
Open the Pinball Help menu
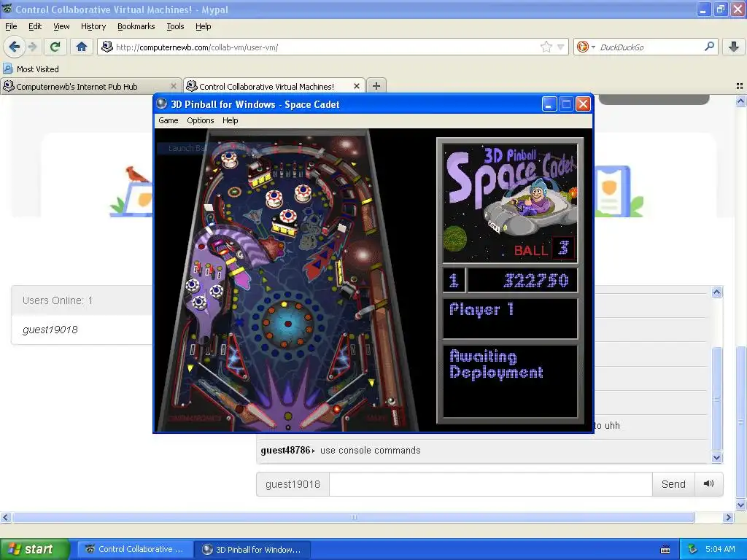[x=230, y=120]
